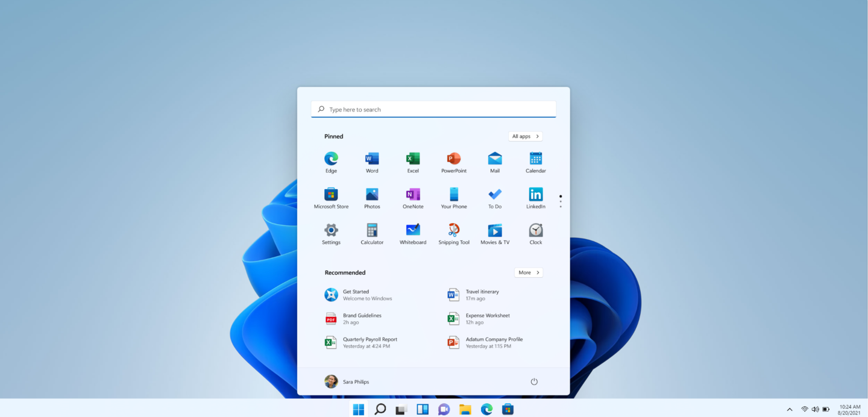Viewport: 868px width, 417px height.
Task: Open Microsoft Whiteboard
Action: click(412, 233)
